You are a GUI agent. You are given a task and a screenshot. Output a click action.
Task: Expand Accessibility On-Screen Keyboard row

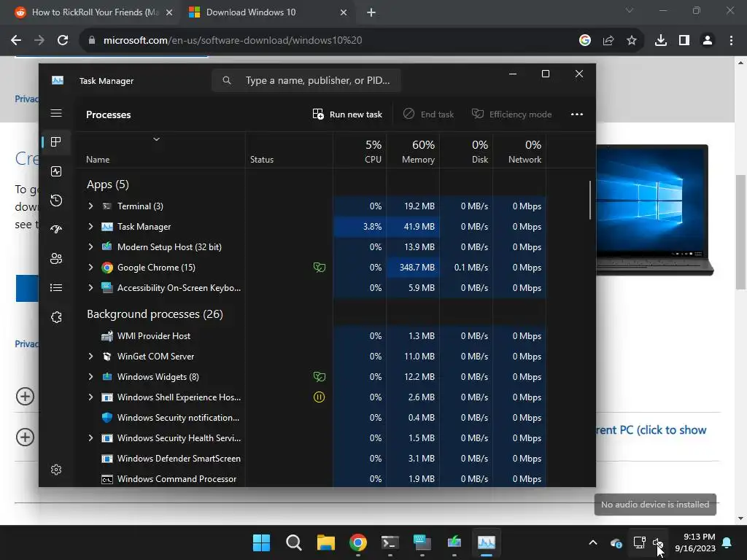coord(90,288)
